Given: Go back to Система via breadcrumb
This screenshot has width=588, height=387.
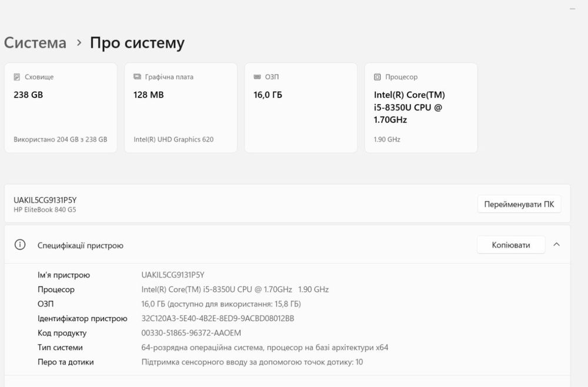Looking at the screenshot, I should pyautogui.click(x=35, y=43).
